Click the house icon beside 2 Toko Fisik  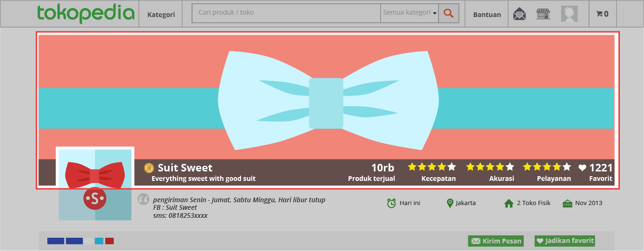(x=509, y=203)
